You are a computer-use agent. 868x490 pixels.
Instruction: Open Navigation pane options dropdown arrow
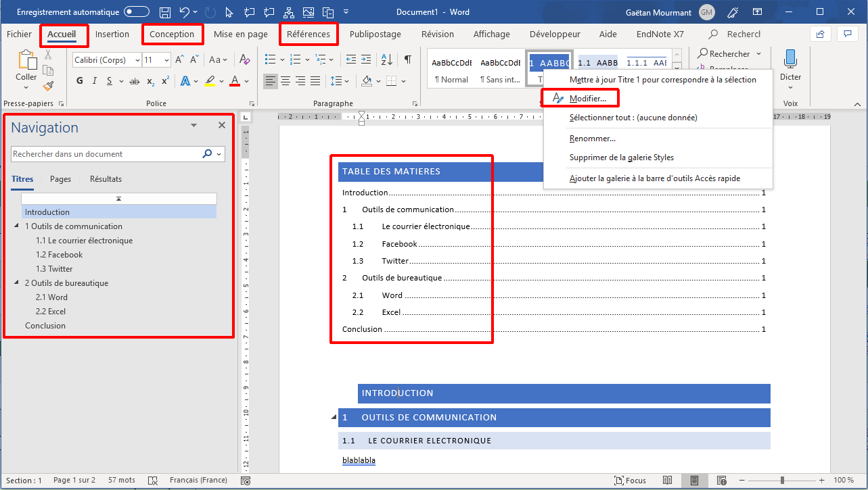[194, 125]
